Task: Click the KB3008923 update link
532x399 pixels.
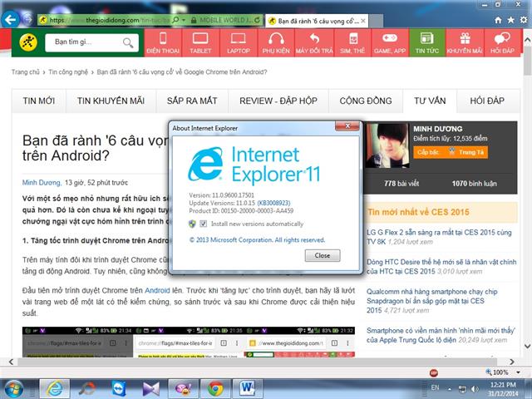Action: pyautogui.click(x=273, y=203)
